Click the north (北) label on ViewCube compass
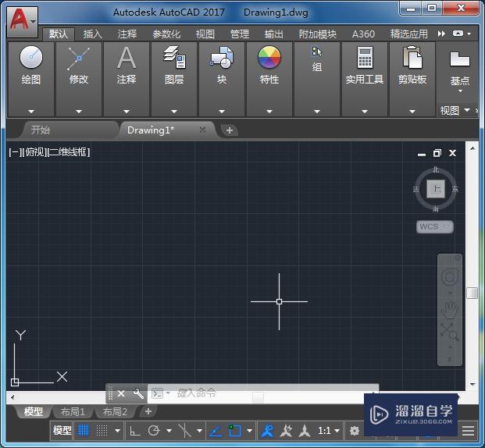The width and height of the screenshot is (485, 448). tap(436, 169)
